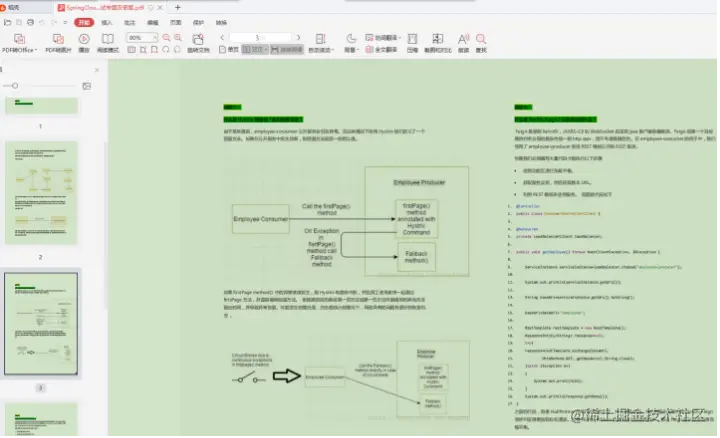The image size is (720, 438).
Task: Expand the PDF转Office dropdown arrow
Action: click(36, 50)
